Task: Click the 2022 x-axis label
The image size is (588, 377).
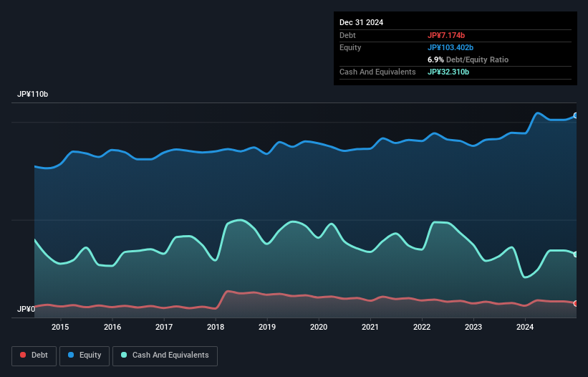Action: click(x=422, y=327)
